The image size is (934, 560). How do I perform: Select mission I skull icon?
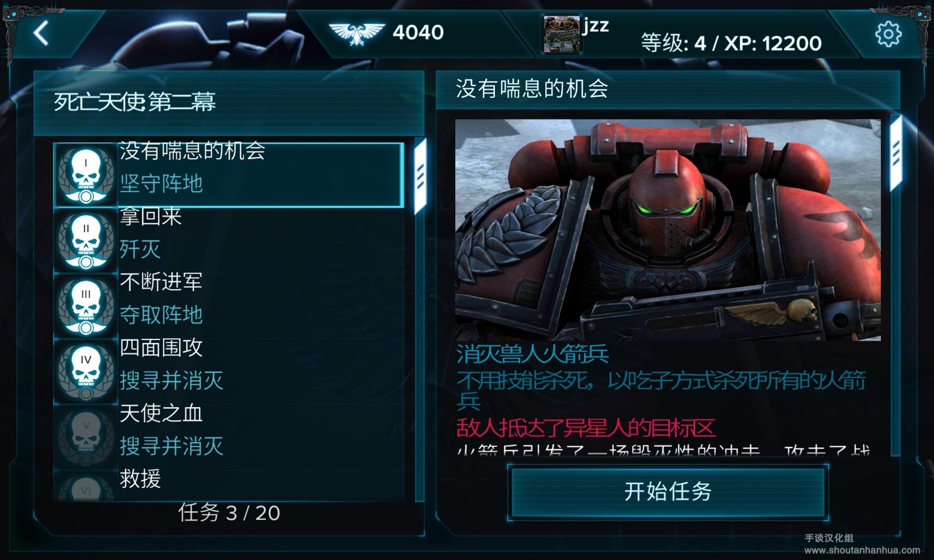(86, 175)
